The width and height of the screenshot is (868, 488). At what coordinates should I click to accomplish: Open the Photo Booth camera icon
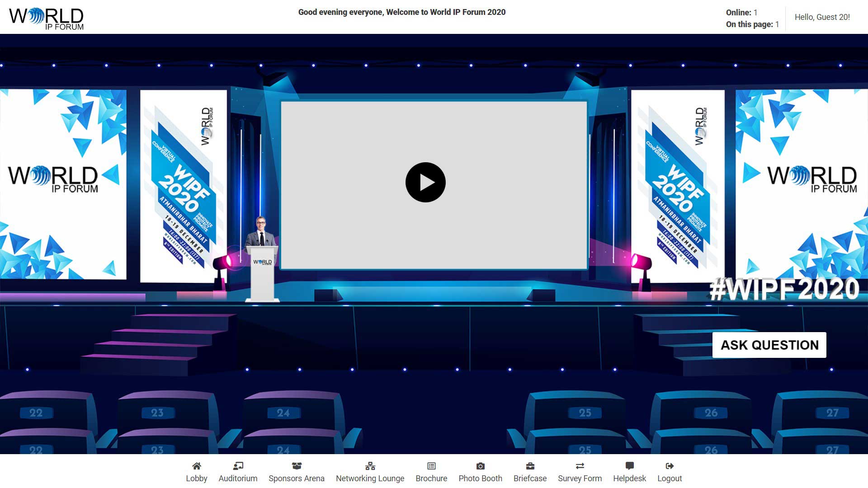pos(480,466)
